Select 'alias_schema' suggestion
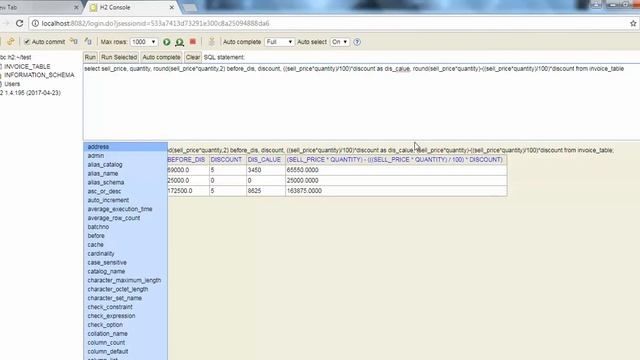 [126, 182]
